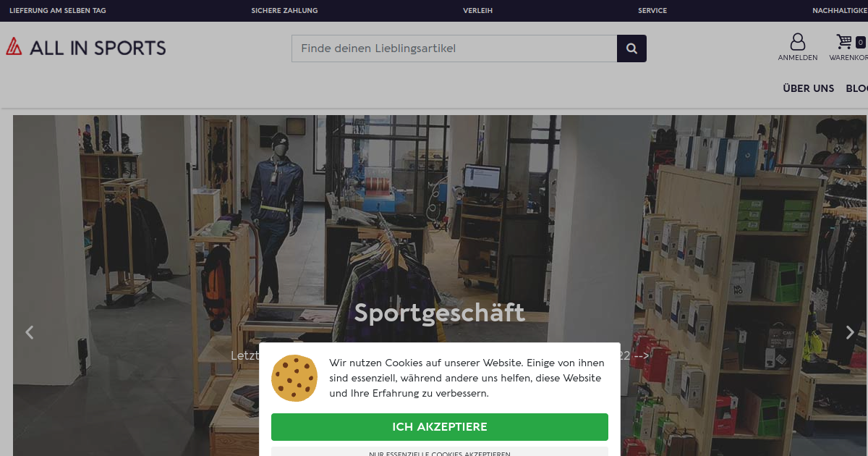The height and width of the screenshot is (456, 868).
Task: Go to the Service page
Action: click(x=652, y=11)
